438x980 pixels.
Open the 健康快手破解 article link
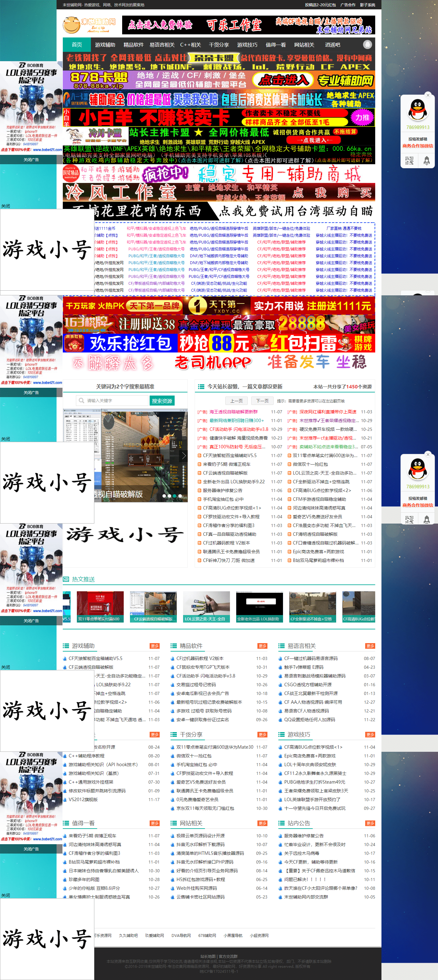[x=239, y=438]
